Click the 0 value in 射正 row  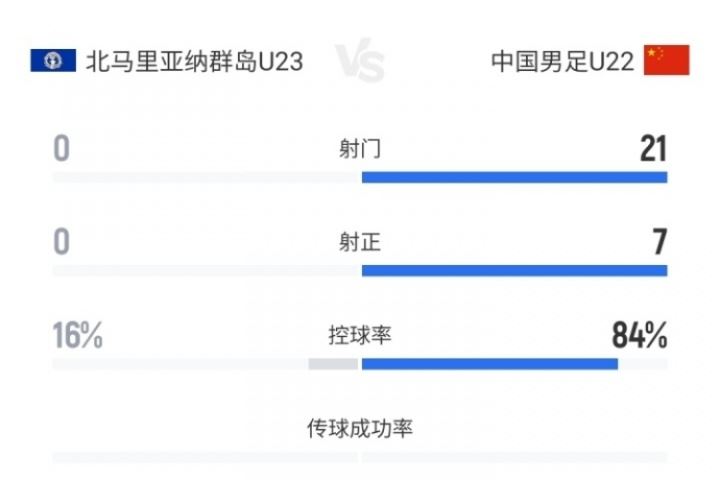point(62,242)
